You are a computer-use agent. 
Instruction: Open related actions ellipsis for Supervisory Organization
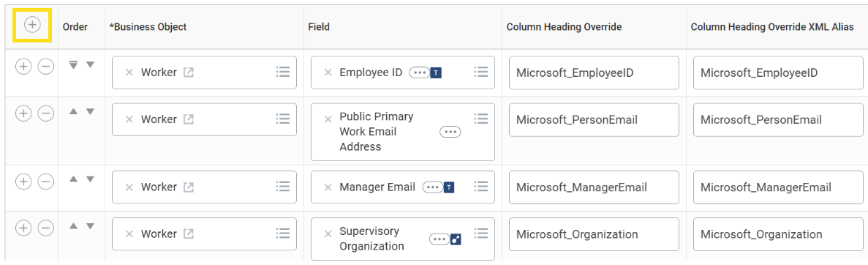[x=440, y=239]
